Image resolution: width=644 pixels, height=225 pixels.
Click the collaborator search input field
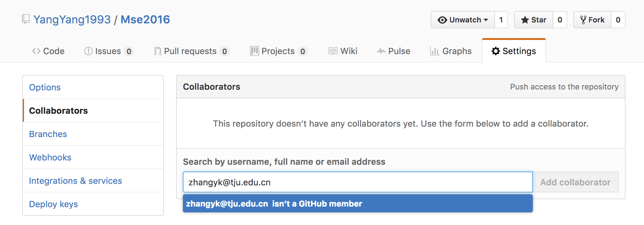[x=358, y=182]
